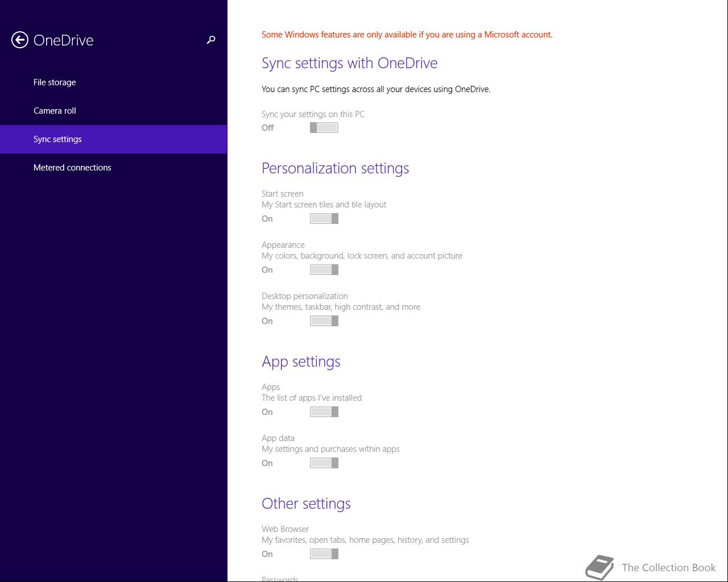Viewport: 728px width, 582px height.
Task: Toggle the Desktop personalization switch
Action: 324,321
